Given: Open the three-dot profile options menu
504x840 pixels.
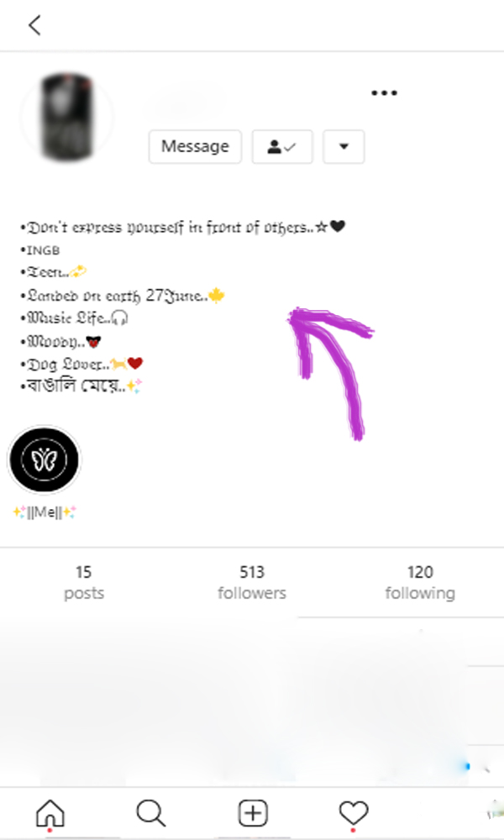Looking at the screenshot, I should click(384, 92).
